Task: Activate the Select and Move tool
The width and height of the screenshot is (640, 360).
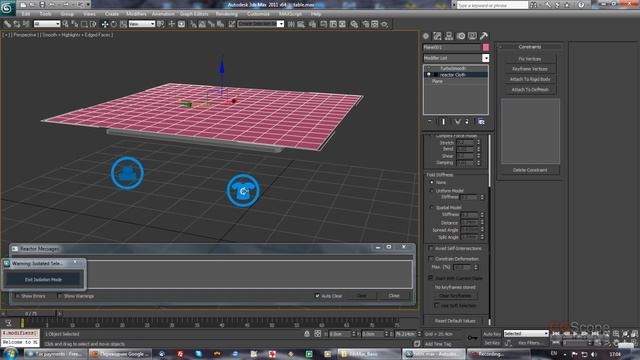Action: point(105,24)
